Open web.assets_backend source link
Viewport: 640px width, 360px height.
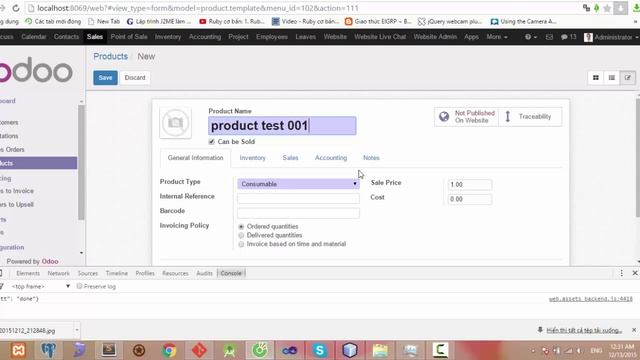click(590, 299)
